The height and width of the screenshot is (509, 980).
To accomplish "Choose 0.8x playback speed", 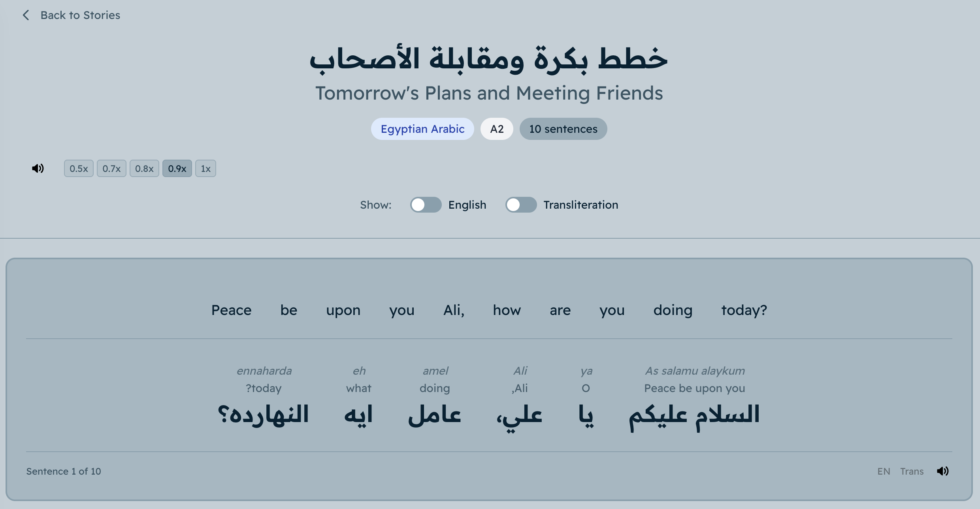I will [144, 169].
